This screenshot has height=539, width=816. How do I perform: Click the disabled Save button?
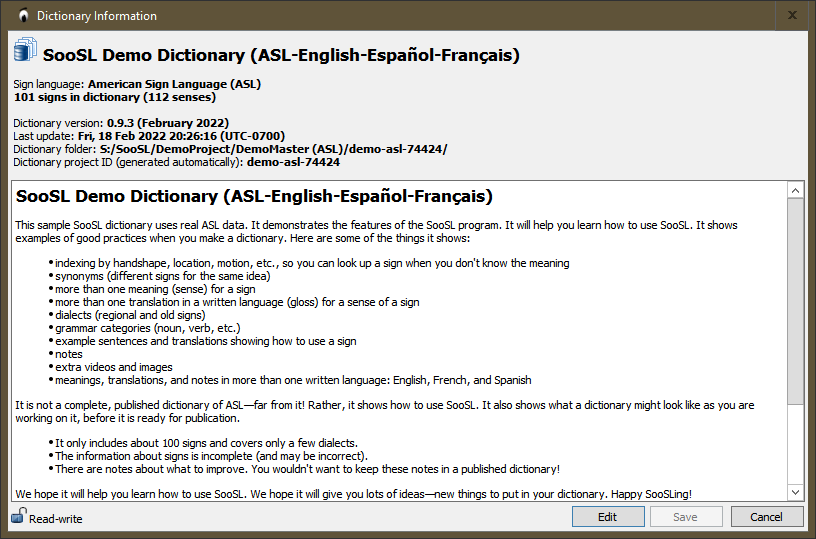(685, 517)
